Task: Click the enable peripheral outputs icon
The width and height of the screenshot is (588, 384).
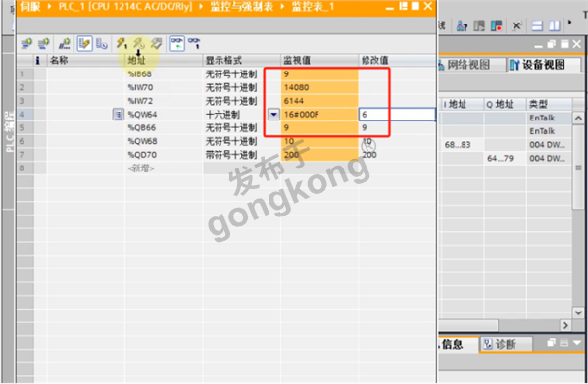Action: [157, 43]
